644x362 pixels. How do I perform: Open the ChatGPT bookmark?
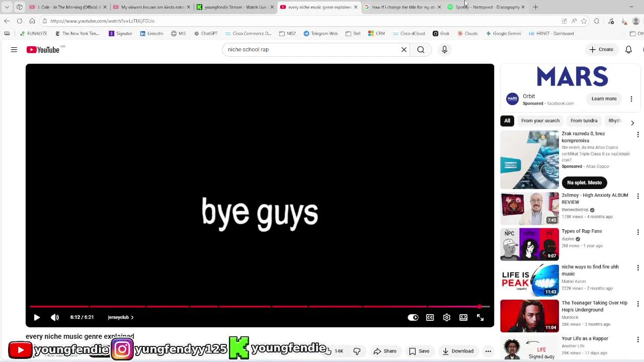click(x=206, y=34)
